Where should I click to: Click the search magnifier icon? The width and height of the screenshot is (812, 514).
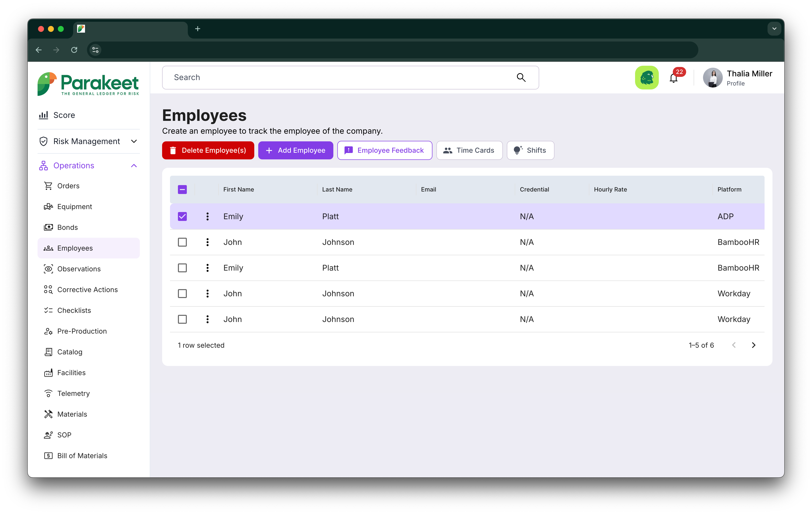[x=521, y=78]
